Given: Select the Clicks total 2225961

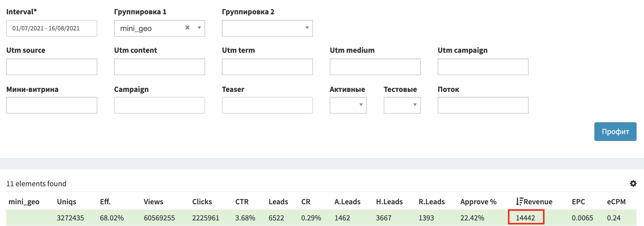Looking at the screenshot, I should [205, 218].
